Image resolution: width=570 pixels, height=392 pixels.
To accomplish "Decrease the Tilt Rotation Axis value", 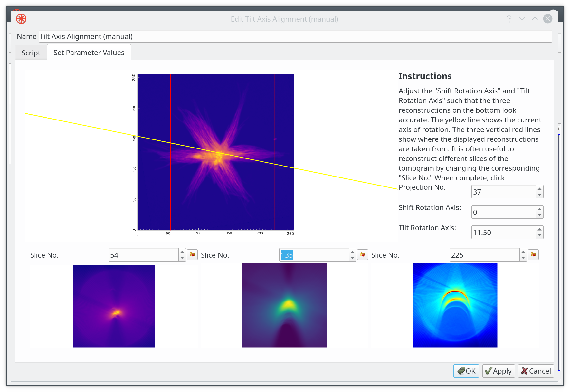I will 539,235.
